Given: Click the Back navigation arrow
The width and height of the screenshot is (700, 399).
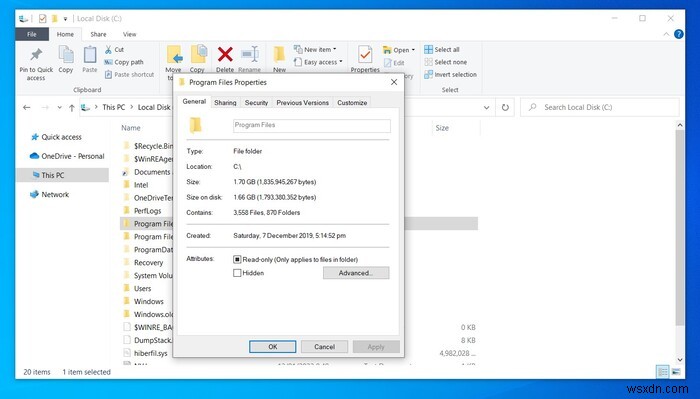Looking at the screenshot, I should tap(26, 108).
